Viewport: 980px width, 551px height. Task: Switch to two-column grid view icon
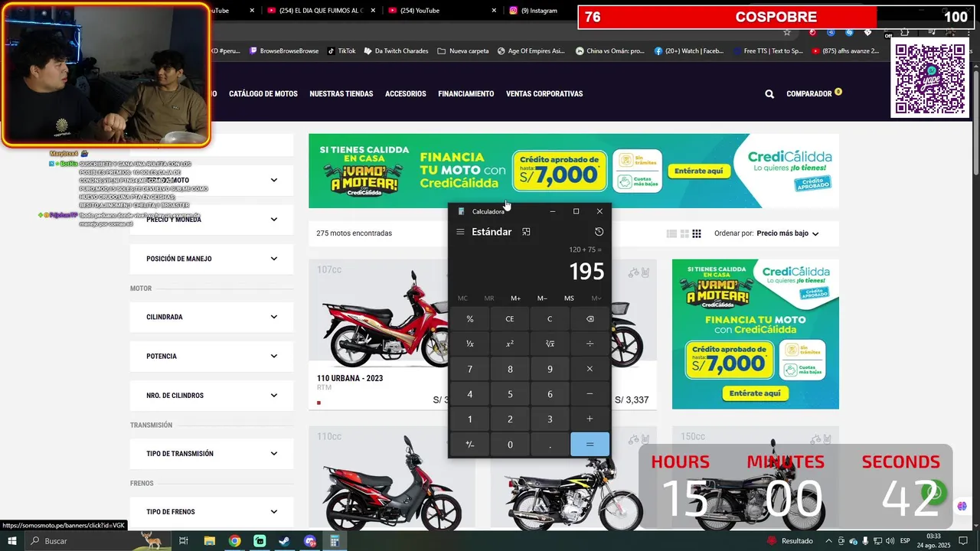click(x=684, y=233)
